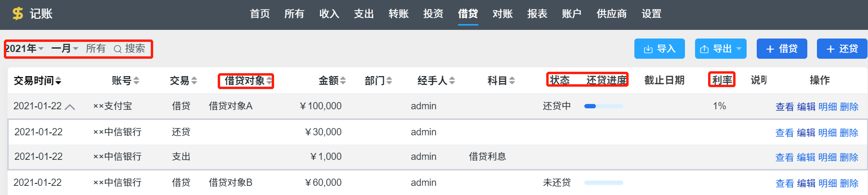This screenshot has height=195, width=868.
Task: Sort by 经手人 column arrow icon
Action: pos(452,81)
